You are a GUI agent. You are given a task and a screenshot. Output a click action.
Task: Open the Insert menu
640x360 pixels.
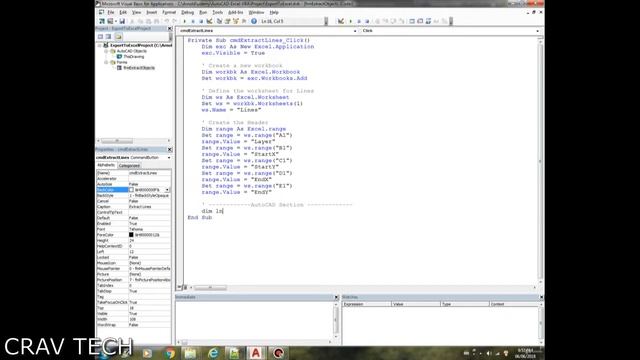(151, 13)
